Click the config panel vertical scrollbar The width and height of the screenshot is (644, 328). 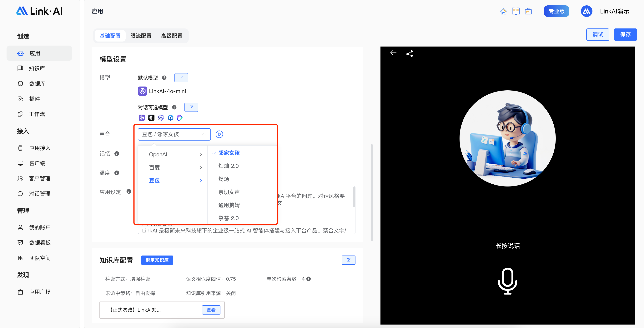click(372, 192)
